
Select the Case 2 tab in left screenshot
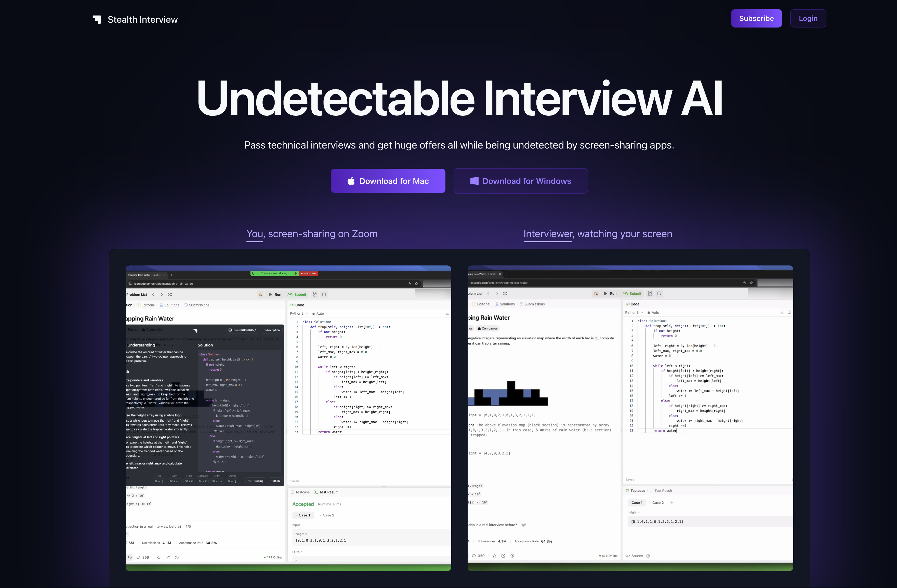coord(327,515)
